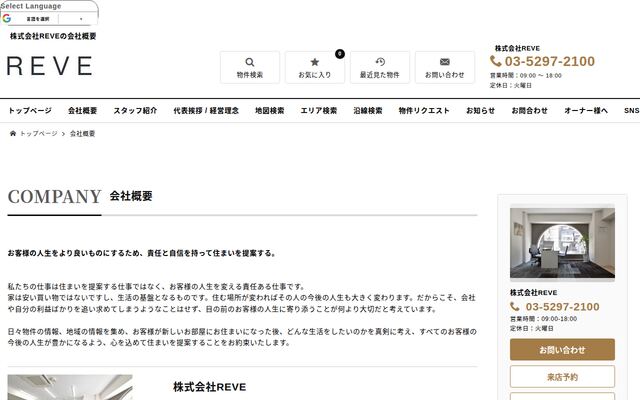Open 最近見た物件 via the history button
Image resolution: width=640 pixels, height=400 pixels.
380,67
